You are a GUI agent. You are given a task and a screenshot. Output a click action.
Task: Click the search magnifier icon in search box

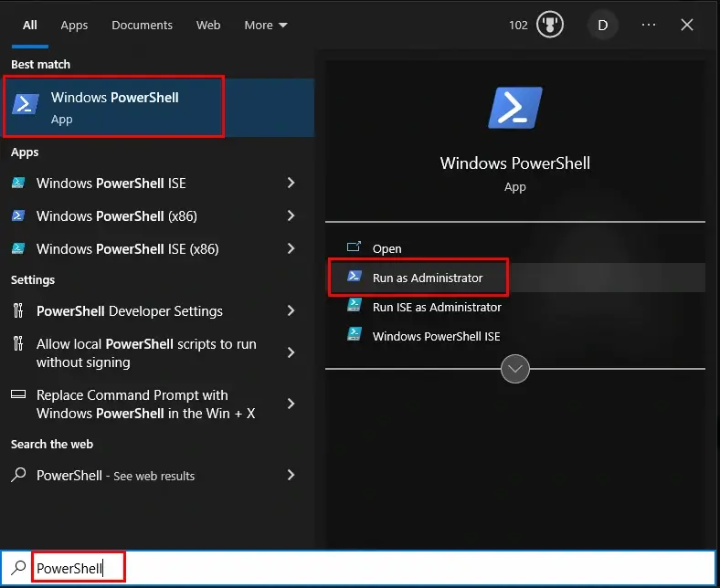point(18,568)
